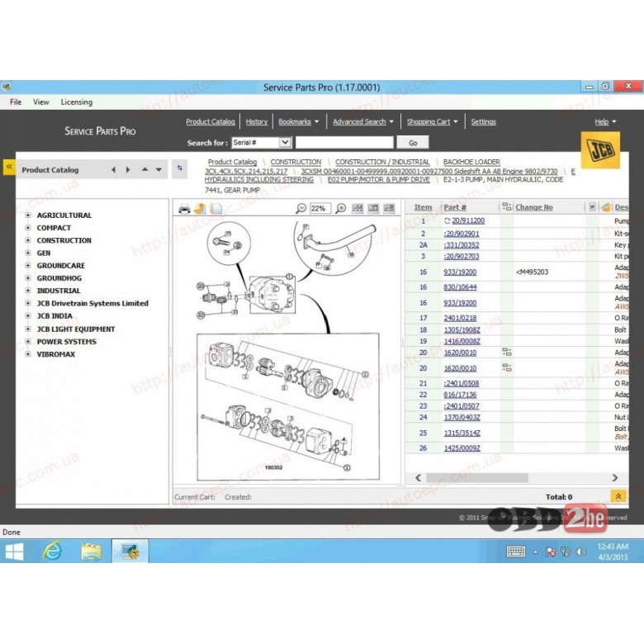Open part number 2401/0218
644x644 pixels.
coord(460,318)
